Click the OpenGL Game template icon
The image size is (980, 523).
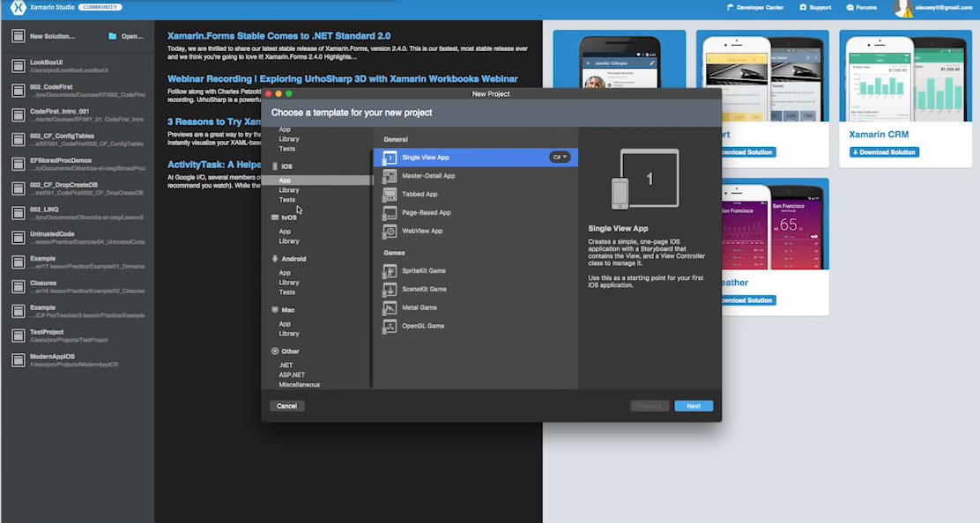[x=390, y=326]
